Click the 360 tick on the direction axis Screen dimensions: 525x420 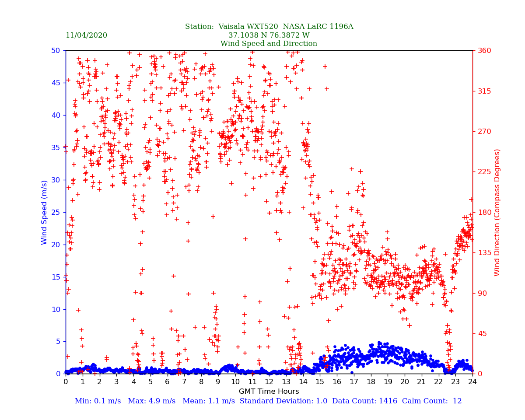483,51
